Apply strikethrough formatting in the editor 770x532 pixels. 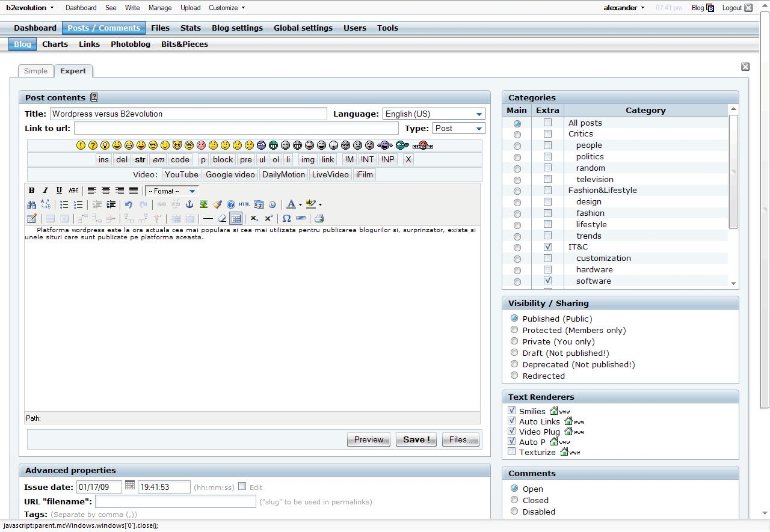73,191
